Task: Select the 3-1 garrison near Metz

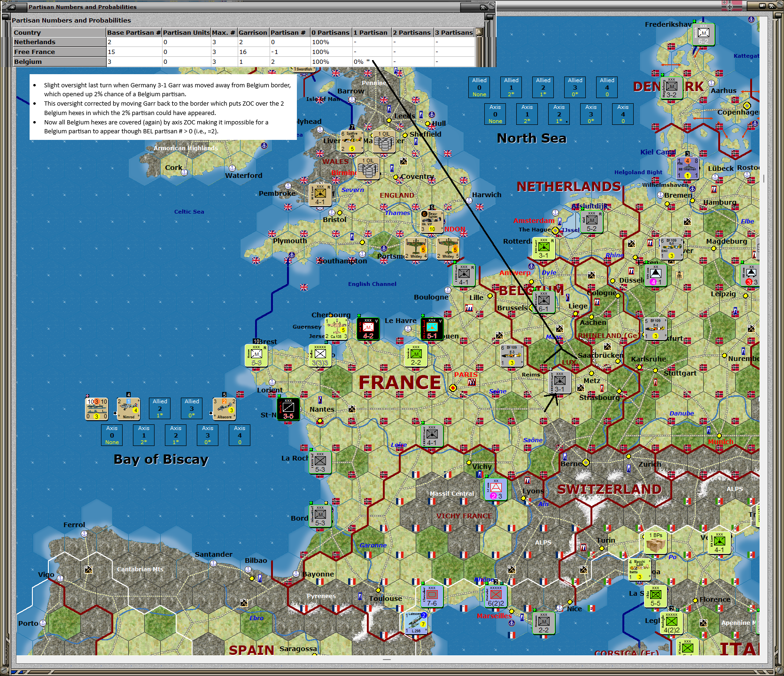Action: pos(559,382)
